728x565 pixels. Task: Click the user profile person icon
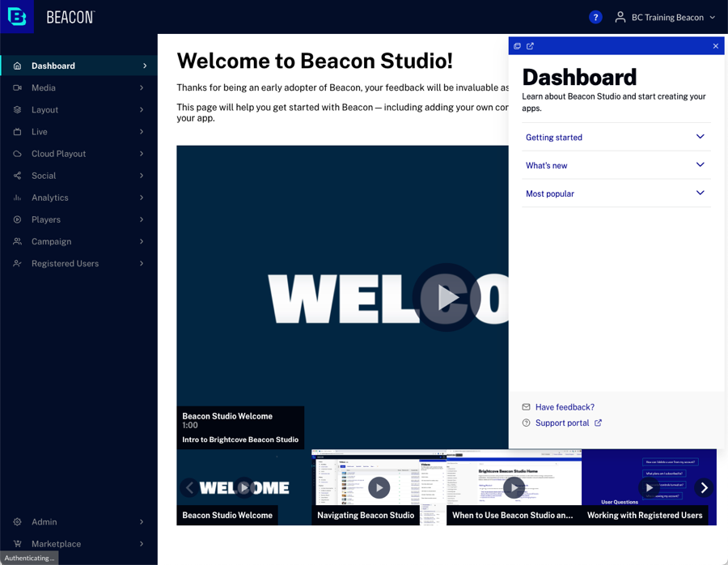pyautogui.click(x=620, y=17)
